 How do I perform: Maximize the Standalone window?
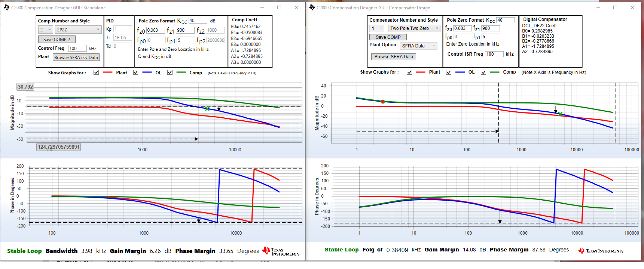click(x=279, y=7)
